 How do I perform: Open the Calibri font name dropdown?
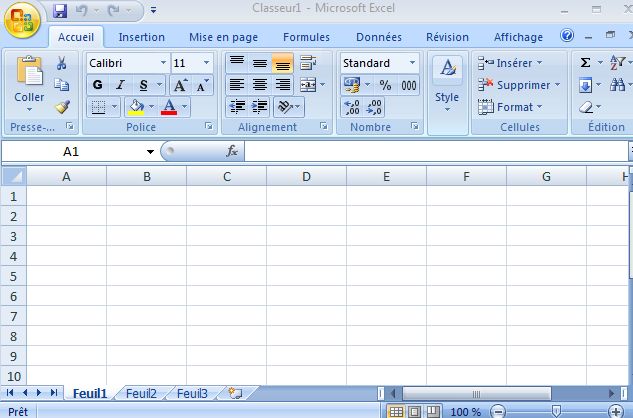click(x=163, y=63)
